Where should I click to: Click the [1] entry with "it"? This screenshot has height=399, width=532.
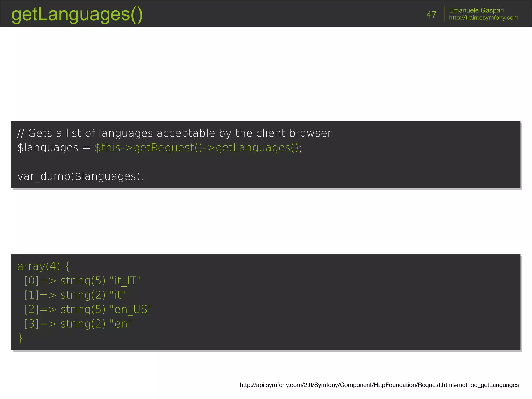pos(75,295)
